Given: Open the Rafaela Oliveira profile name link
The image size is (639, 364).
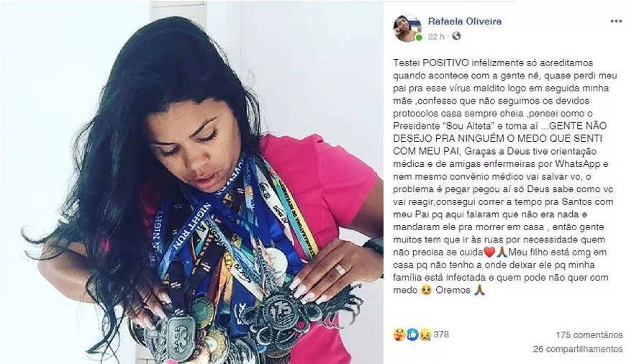Looking at the screenshot, I should [465, 22].
